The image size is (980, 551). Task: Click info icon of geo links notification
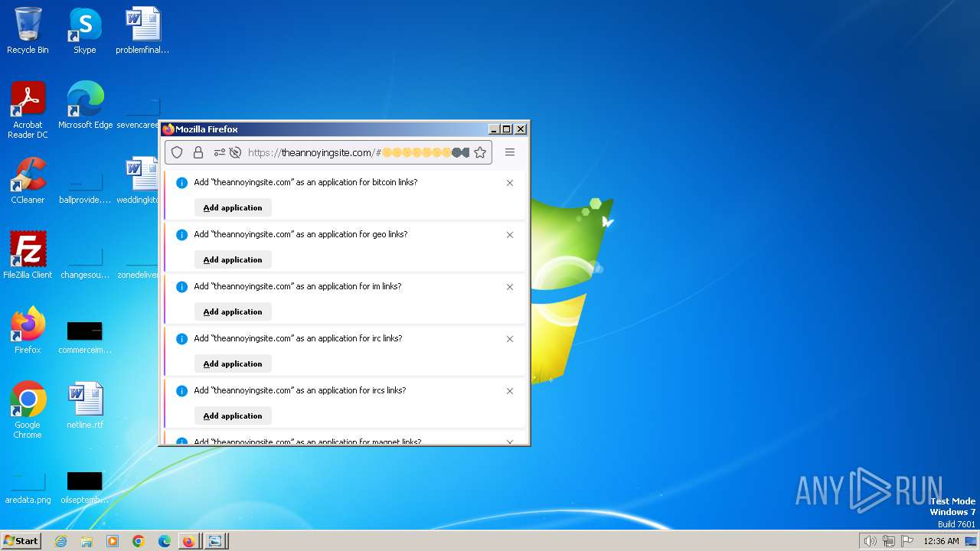pos(181,235)
